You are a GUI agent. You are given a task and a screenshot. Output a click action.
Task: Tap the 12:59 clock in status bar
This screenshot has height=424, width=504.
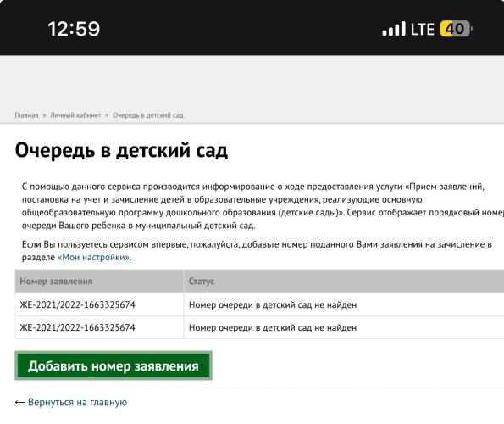pos(74,29)
